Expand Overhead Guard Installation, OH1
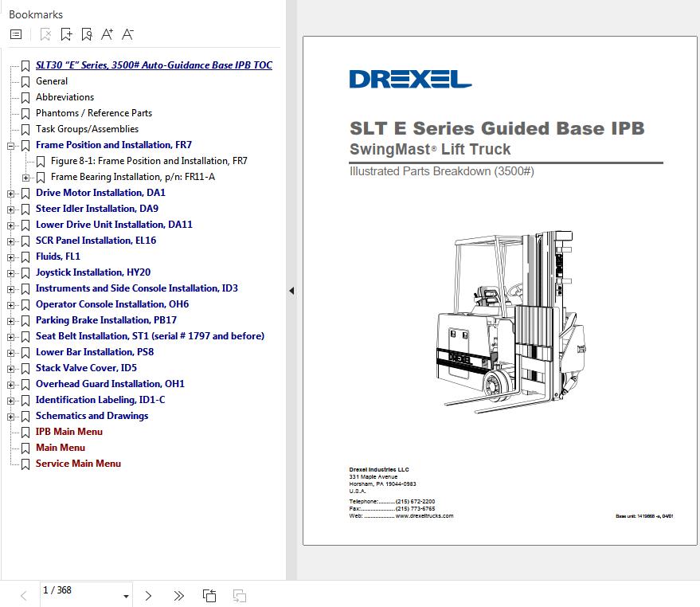This screenshot has height=607, width=700. coord(10,385)
